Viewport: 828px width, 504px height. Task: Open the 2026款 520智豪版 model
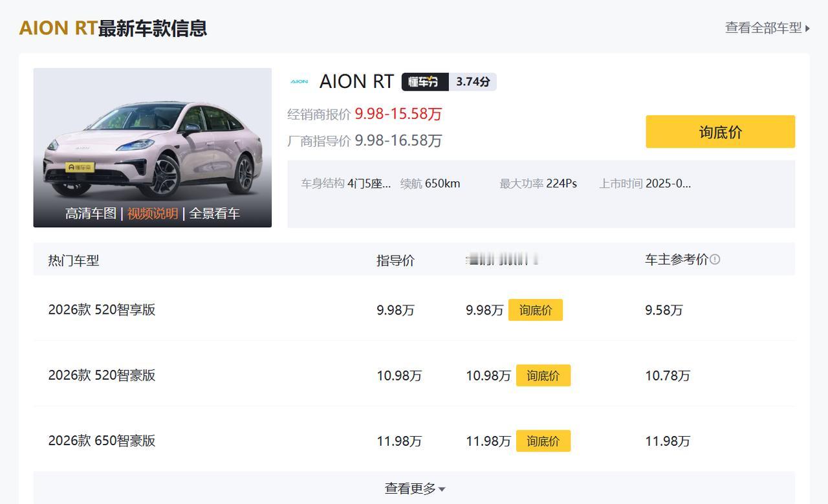tap(102, 375)
